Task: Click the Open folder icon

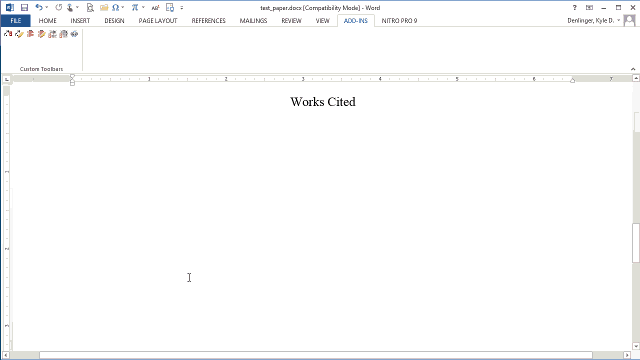Action: 104,7
